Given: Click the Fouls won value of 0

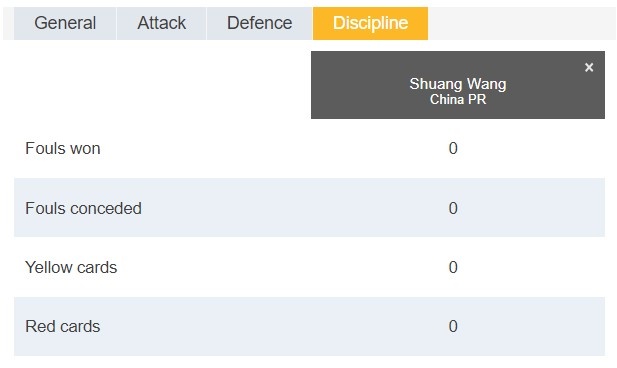Looking at the screenshot, I should [x=453, y=148].
